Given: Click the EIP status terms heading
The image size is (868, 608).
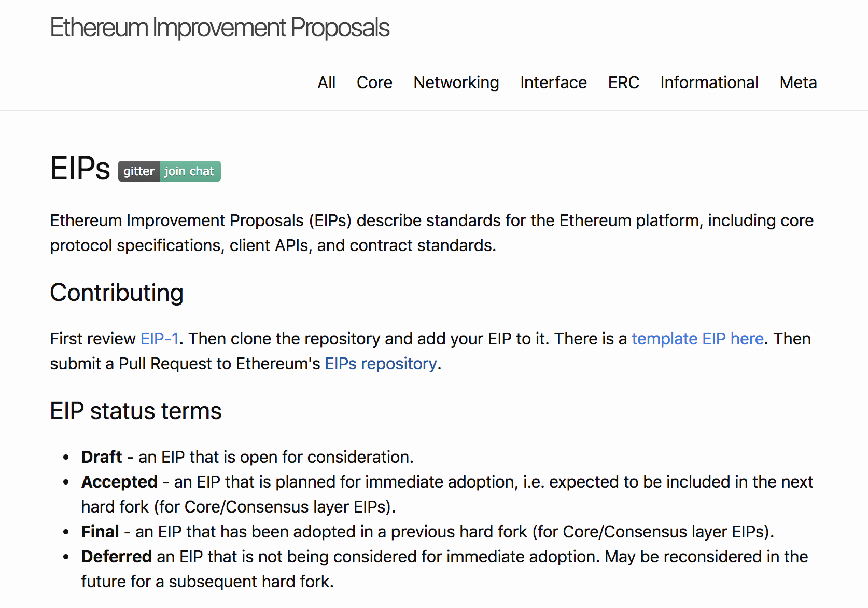Looking at the screenshot, I should coord(135,411).
